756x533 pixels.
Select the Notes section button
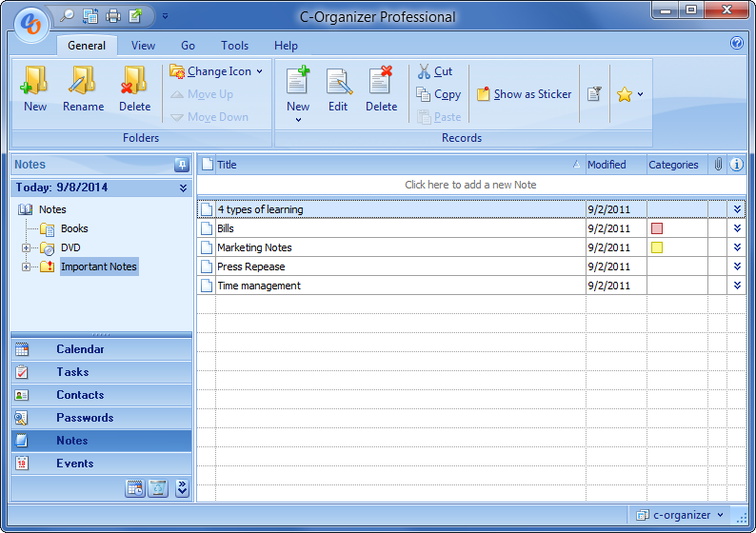click(101, 441)
